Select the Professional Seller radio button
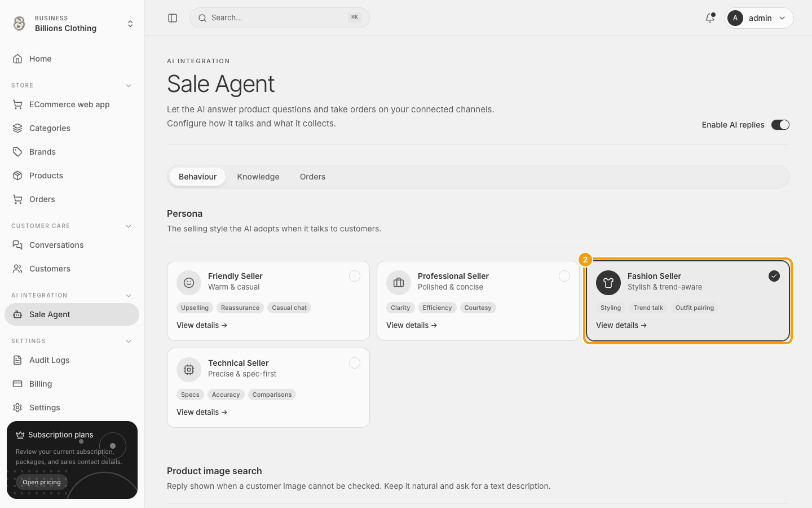Viewport: 812px width, 508px height. coord(564,276)
